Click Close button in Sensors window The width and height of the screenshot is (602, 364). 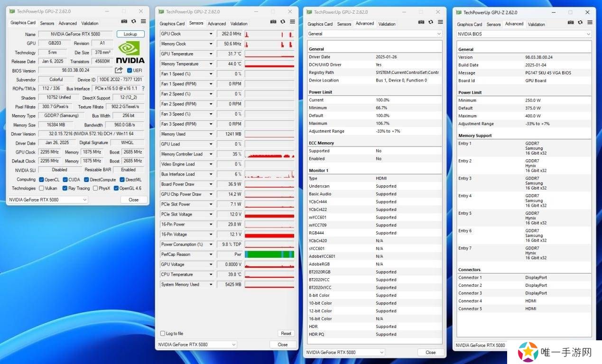click(x=283, y=345)
